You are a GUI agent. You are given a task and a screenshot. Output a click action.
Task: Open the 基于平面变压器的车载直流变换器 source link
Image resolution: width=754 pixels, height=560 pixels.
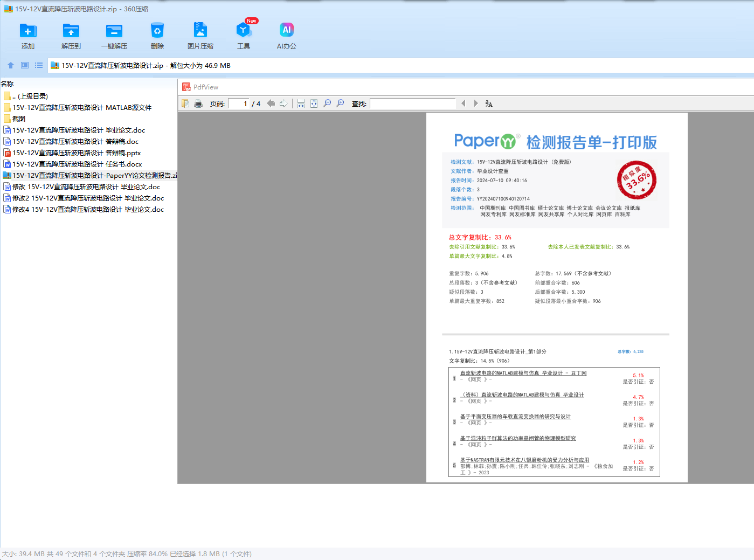pos(515,417)
